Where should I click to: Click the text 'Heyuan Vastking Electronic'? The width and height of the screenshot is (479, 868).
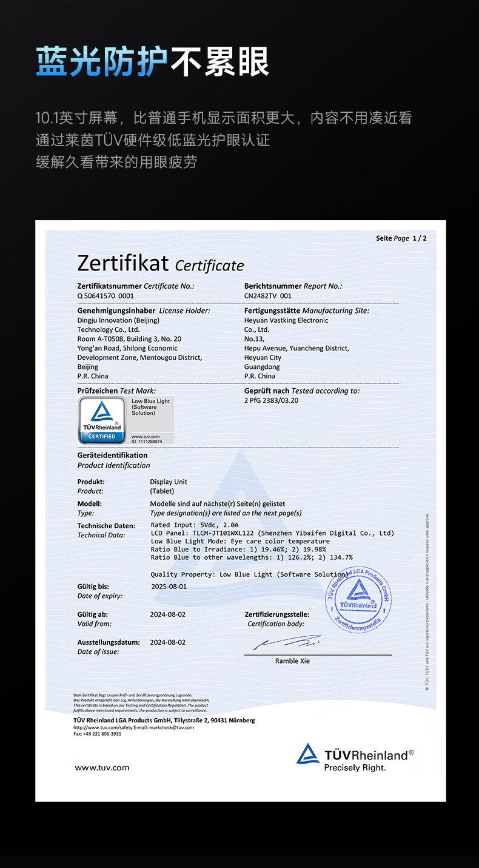tap(286, 320)
